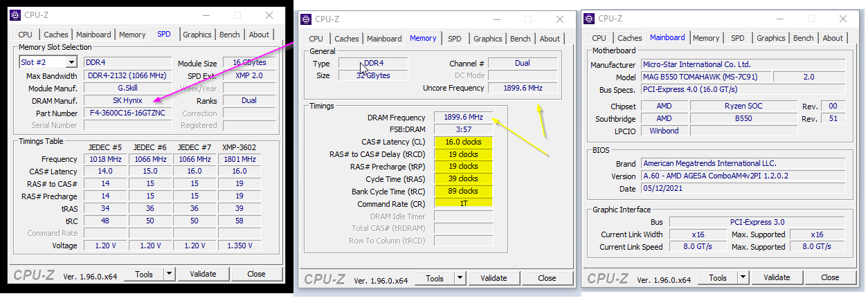Expand Tools dropdown arrow in Mainboard window
This screenshot has height=305, width=868.
coord(743,277)
